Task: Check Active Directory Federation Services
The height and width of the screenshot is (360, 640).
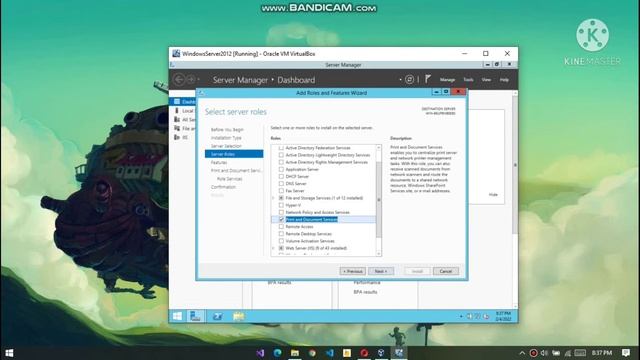Action: [281, 148]
